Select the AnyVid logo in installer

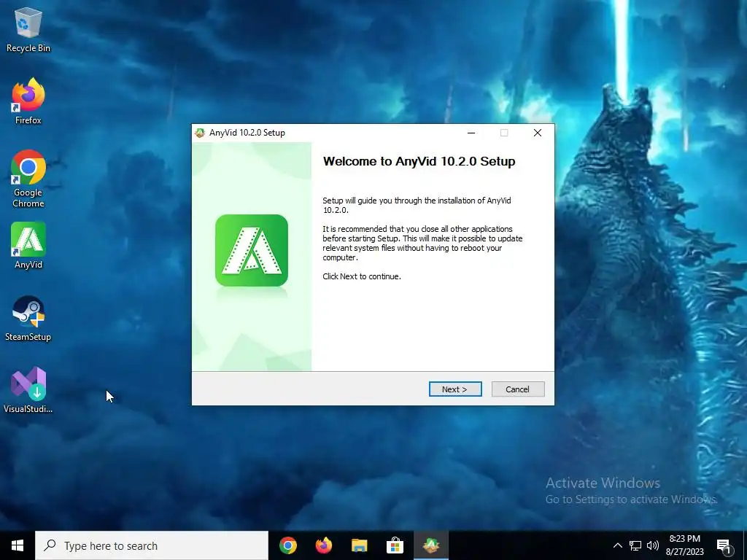point(252,251)
